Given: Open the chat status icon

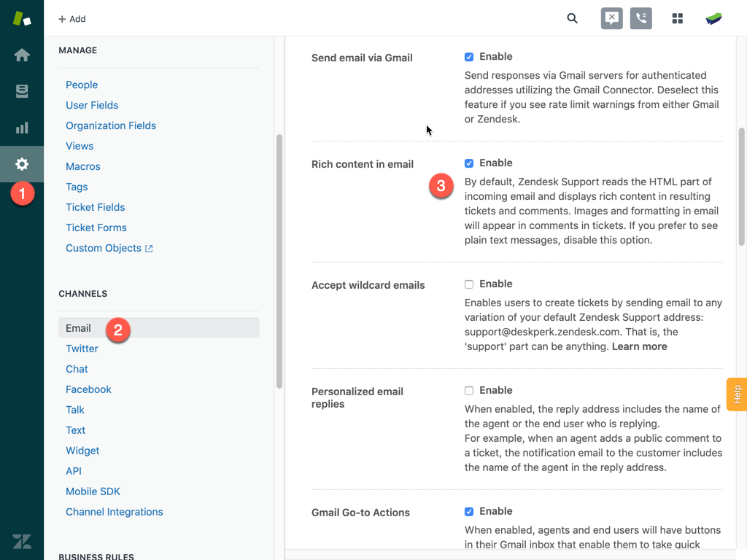Looking at the screenshot, I should tap(612, 19).
